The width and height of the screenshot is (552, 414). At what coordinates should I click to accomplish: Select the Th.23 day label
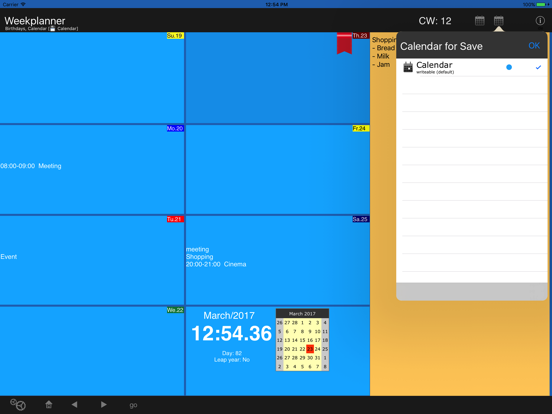pos(360,36)
